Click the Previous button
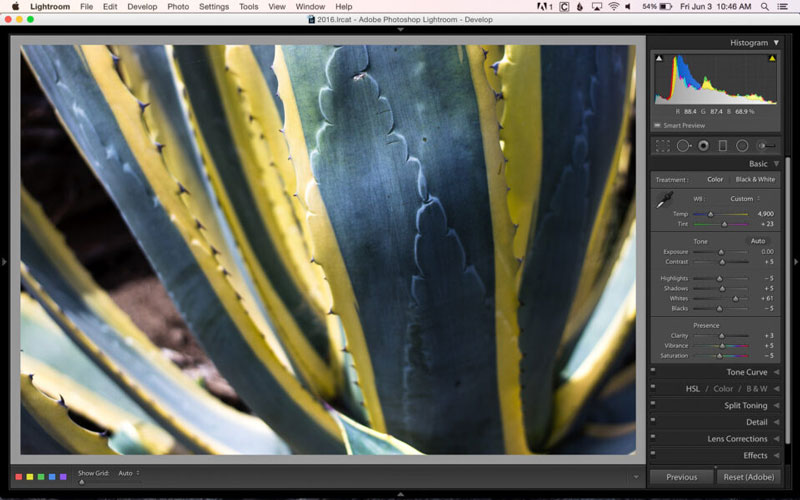The height and width of the screenshot is (500, 800). click(681, 477)
